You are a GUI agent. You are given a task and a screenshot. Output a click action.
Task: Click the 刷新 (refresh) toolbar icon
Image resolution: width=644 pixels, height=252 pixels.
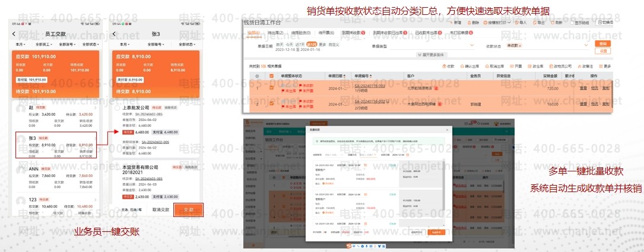click(x=556, y=23)
